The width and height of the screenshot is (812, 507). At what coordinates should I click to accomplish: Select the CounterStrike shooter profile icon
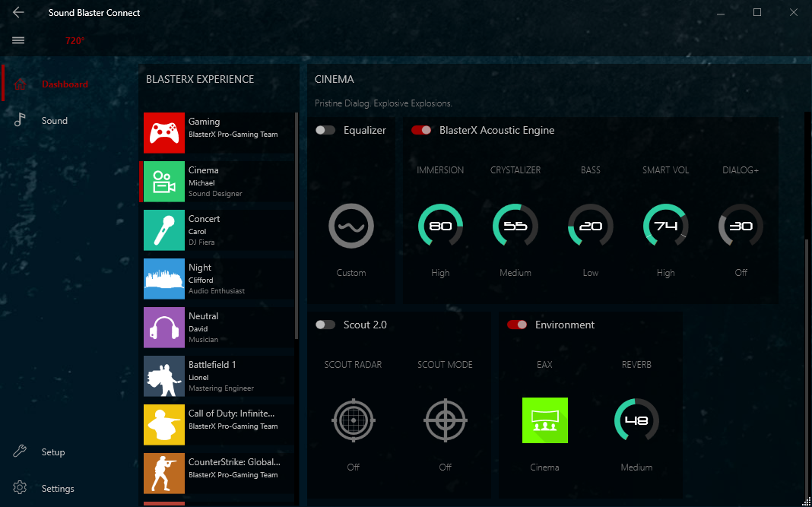[x=163, y=474]
